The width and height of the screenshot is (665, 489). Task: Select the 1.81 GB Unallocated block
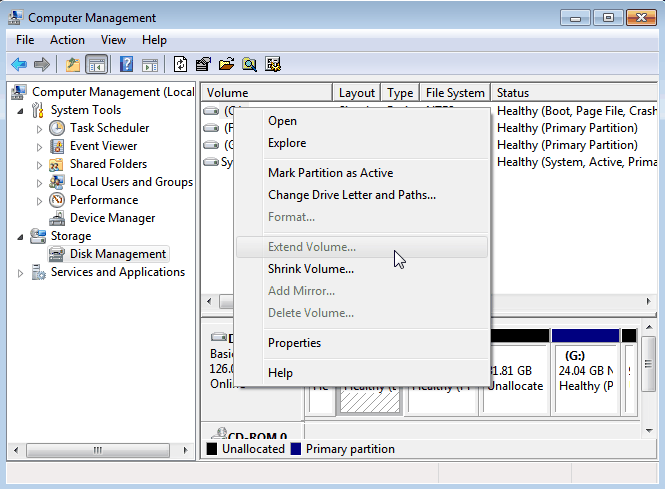coord(520,372)
